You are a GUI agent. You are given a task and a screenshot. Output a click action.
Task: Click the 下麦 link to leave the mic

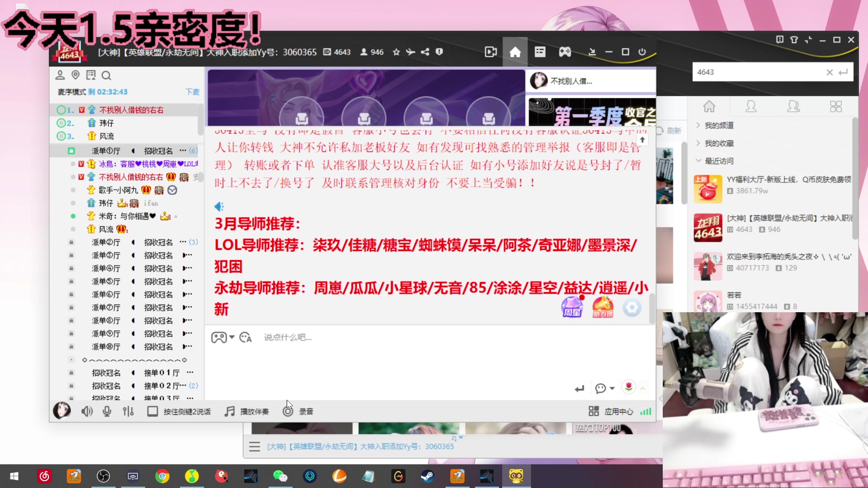click(192, 92)
